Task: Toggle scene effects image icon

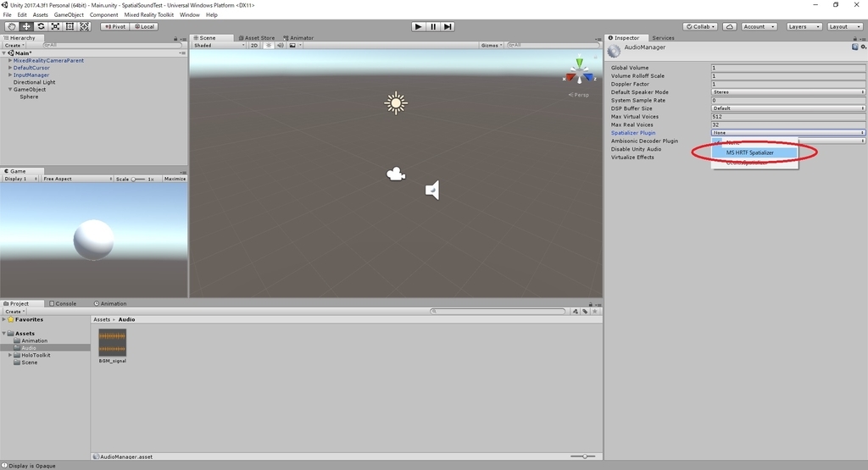Action: 292,46
